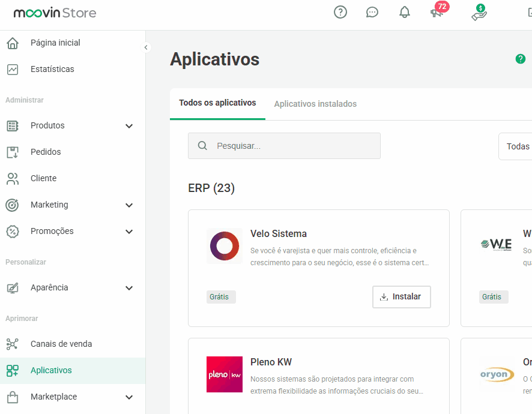Expand the Produtos submenu
The width and height of the screenshot is (532, 414).
click(128, 126)
